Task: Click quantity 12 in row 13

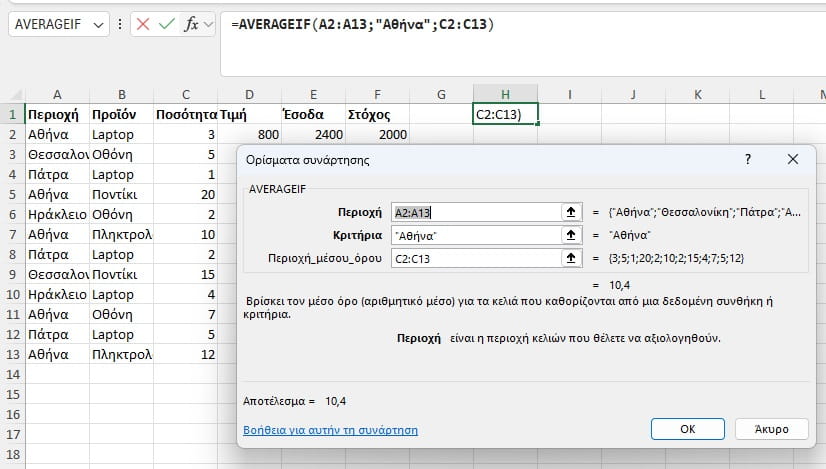Action: click(x=186, y=354)
